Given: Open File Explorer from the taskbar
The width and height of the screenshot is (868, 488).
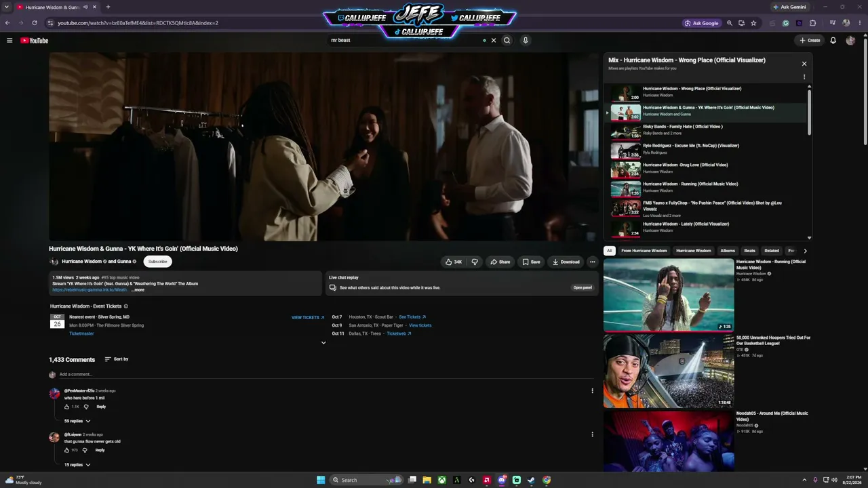Looking at the screenshot, I should pos(427,480).
